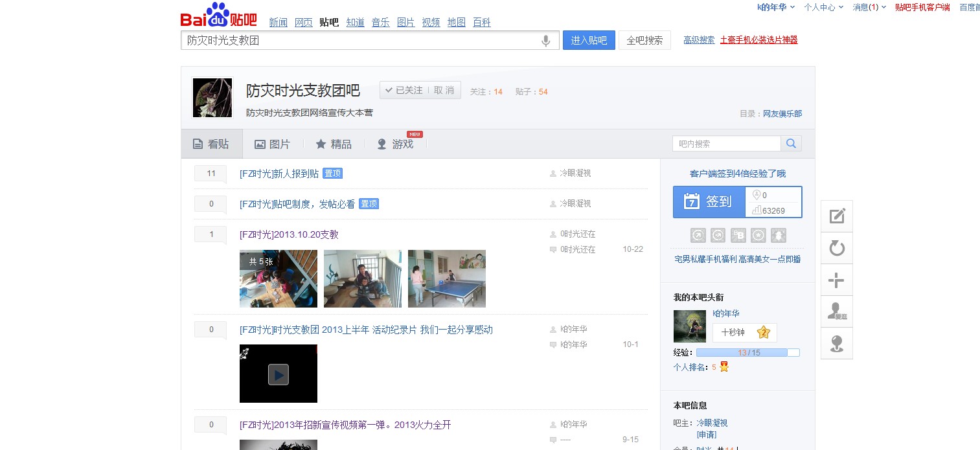Click the joystick game icon in side toolbar
This screenshot has height=450, width=980.
click(837, 343)
